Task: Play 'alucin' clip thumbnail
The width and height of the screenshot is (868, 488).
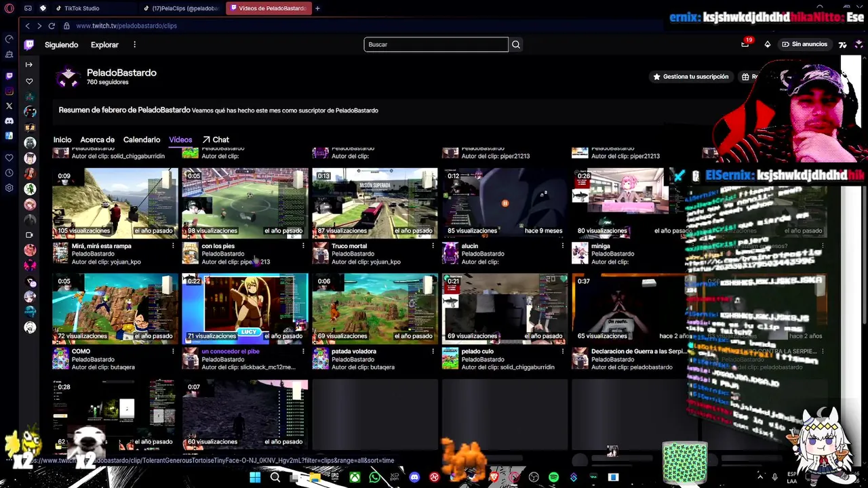Action: click(505, 203)
